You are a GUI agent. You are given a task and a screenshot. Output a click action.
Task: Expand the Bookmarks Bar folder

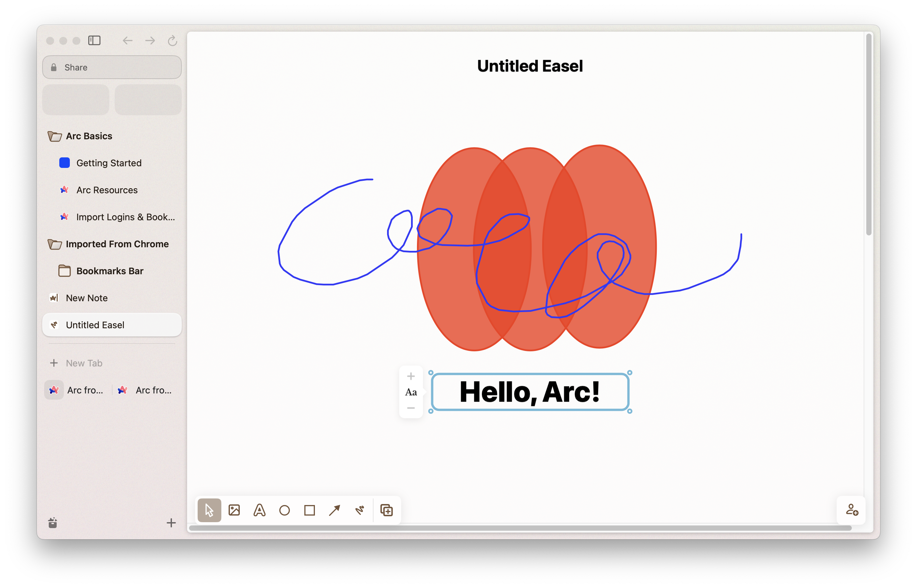(x=110, y=271)
